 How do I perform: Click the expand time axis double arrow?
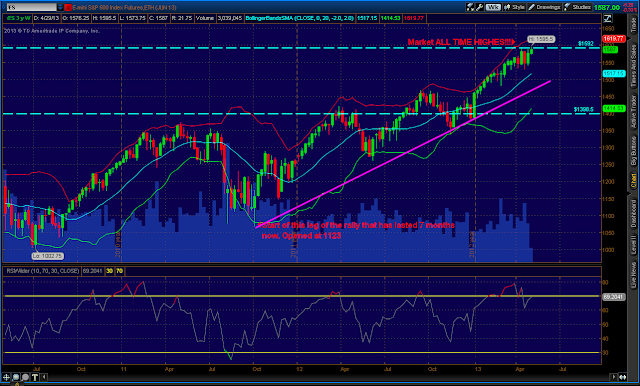point(623,377)
